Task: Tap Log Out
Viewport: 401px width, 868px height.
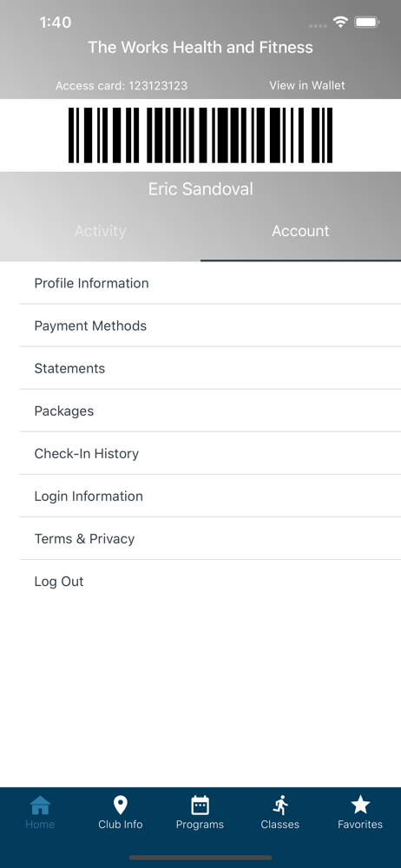Action: click(x=210, y=582)
